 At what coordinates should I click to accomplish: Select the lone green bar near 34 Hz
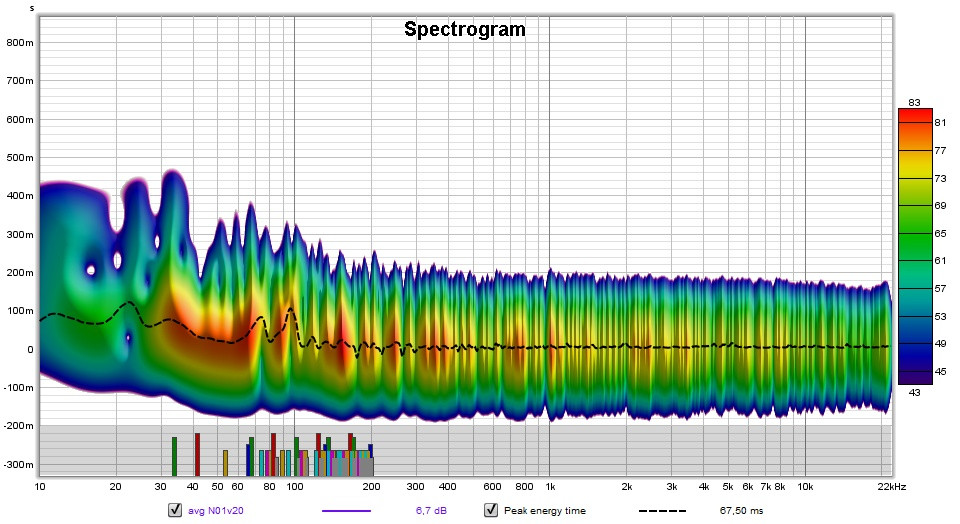pos(174,456)
